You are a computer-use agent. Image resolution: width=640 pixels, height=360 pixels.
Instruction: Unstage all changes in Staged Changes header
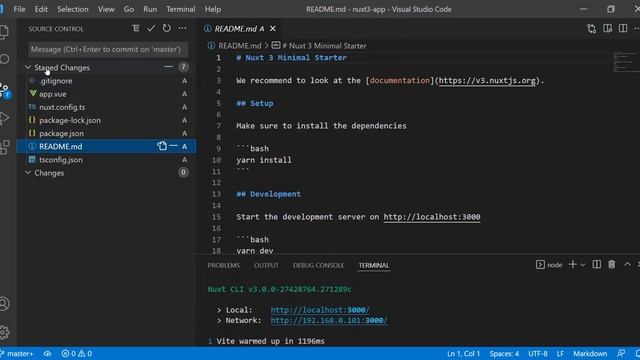click(168, 67)
